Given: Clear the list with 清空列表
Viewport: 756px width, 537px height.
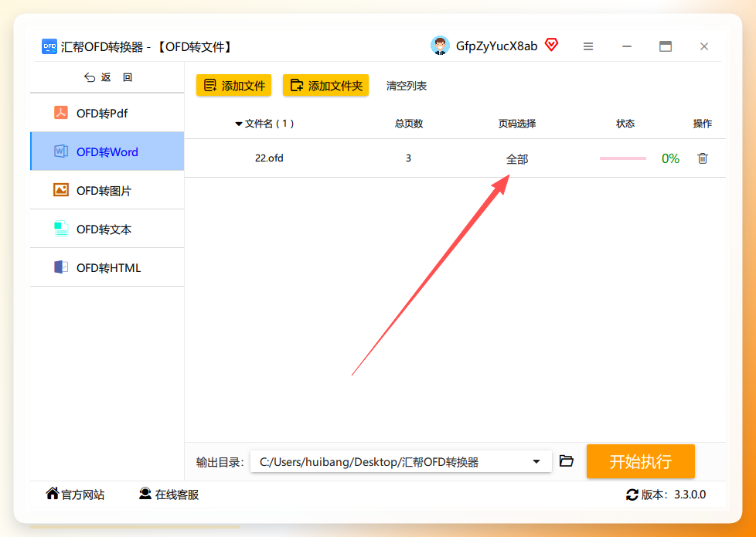Looking at the screenshot, I should (407, 86).
